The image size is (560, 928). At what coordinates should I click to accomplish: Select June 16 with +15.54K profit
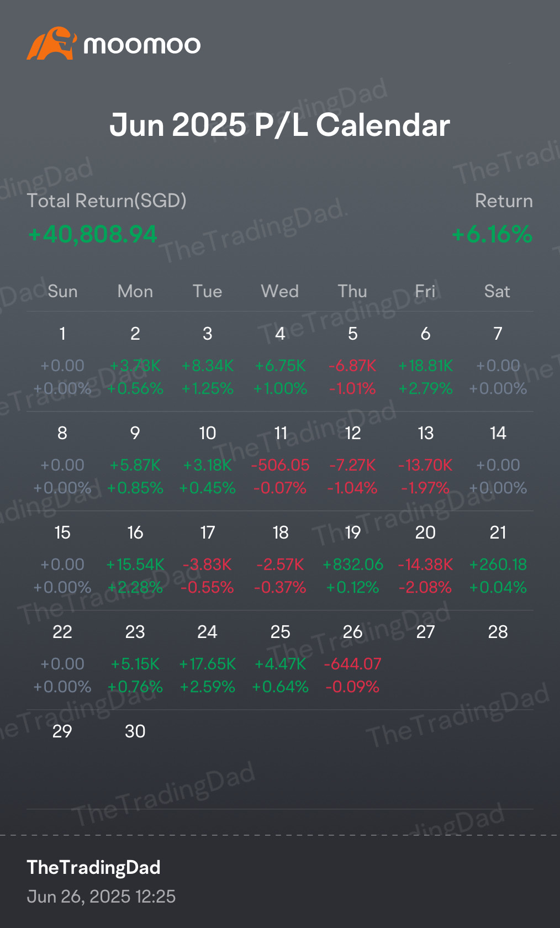pos(135,560)
